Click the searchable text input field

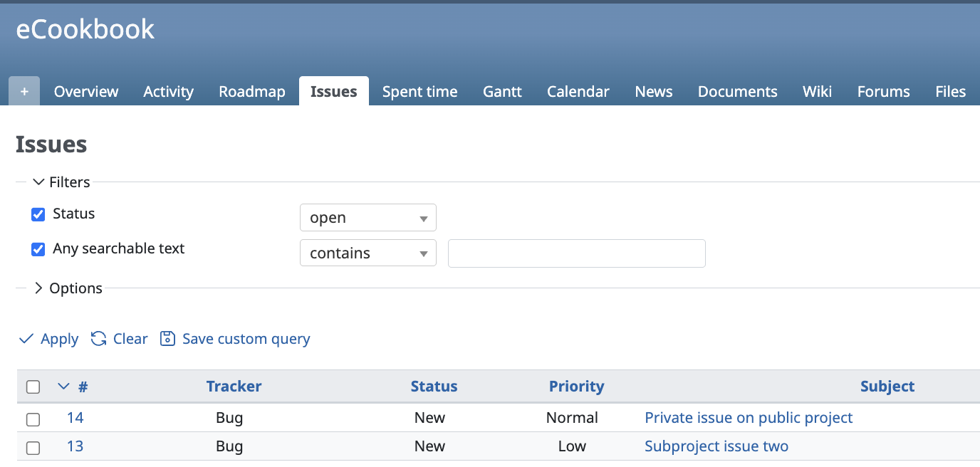click(576, 253)
